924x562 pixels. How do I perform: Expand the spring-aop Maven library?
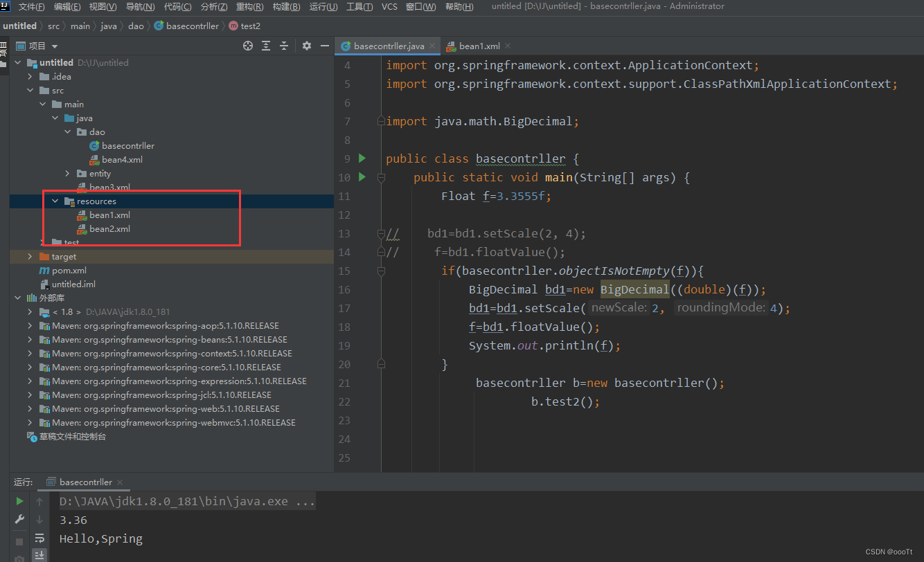click(30, 326)
